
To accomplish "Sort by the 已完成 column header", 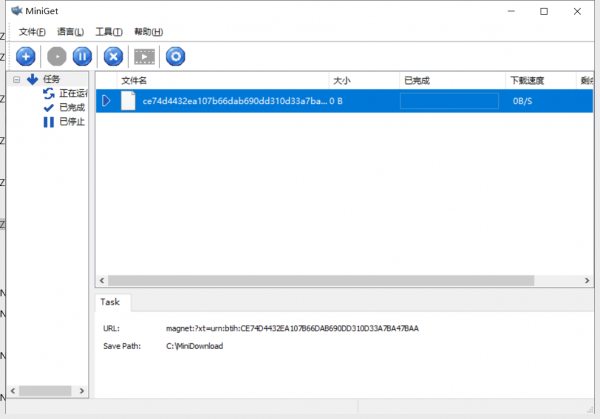I will [x=453, y=81].
